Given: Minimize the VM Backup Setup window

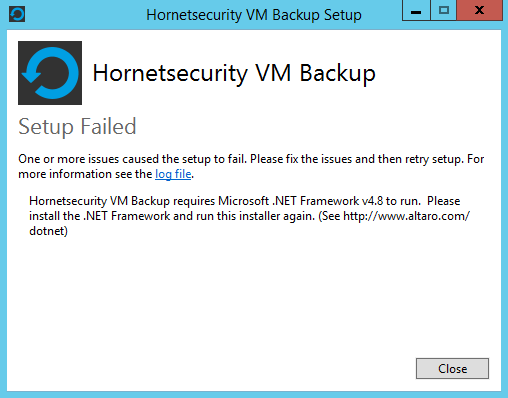Looking at the screenshot, I should click(416, 11).
